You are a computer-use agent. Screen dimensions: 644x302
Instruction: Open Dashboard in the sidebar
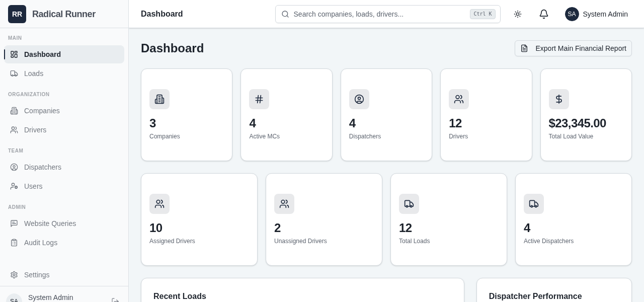[64, 54]
